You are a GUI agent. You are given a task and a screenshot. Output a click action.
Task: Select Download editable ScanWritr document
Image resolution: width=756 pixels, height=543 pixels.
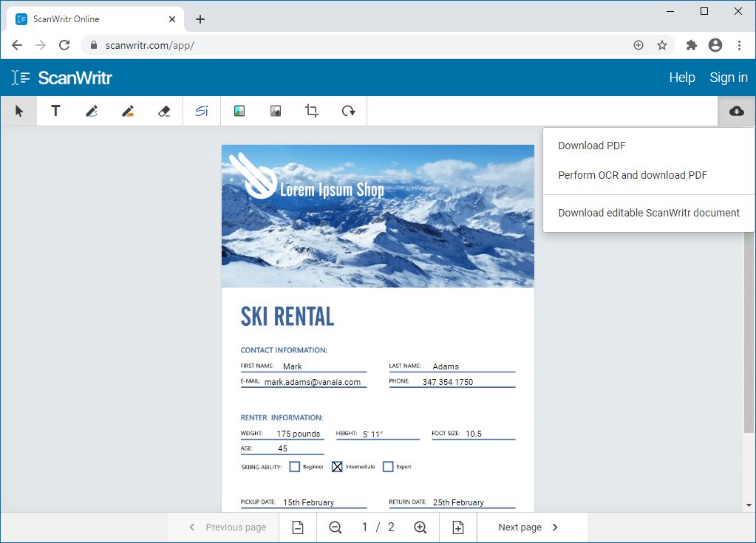[648, 213]
